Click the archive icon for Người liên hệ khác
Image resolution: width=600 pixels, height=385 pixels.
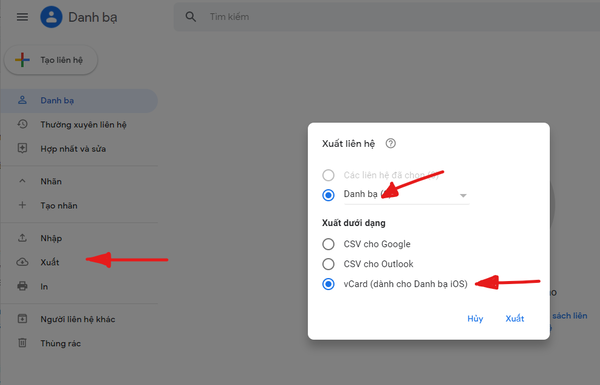[23, 319]
